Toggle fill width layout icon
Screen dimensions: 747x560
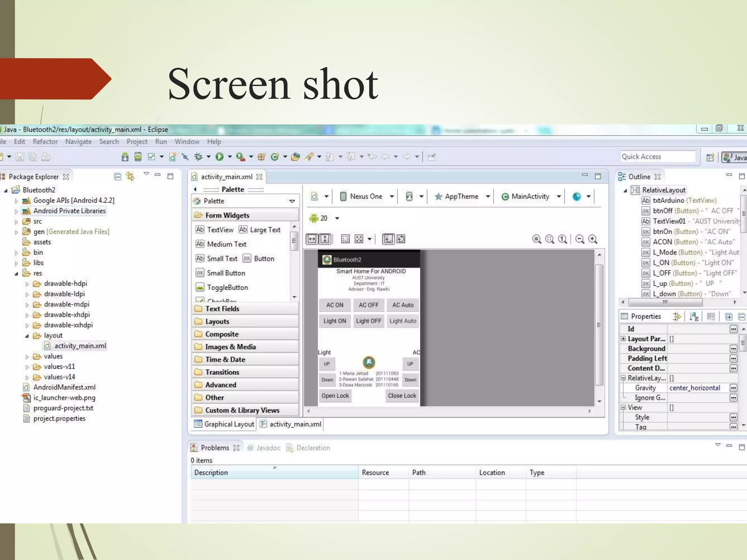pos(312,239)
